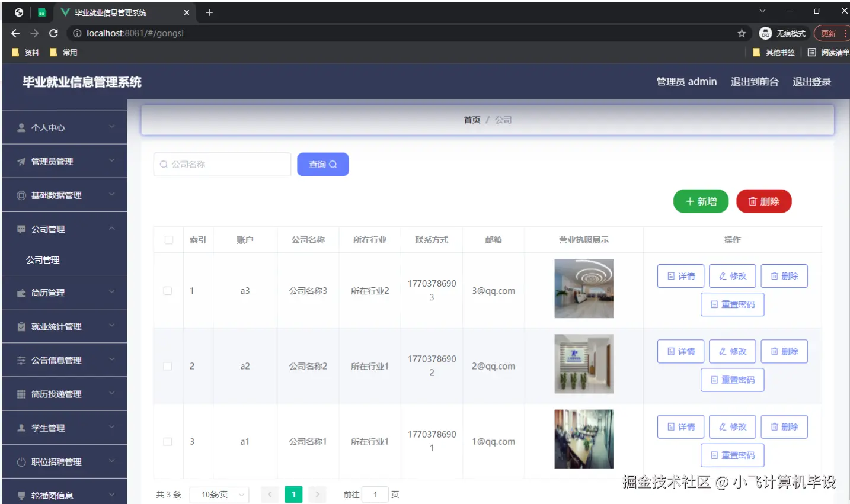Expand 就业统计管理 menu chevron
The height and width of the screenshot is (504, 850).
coord(112,326)
